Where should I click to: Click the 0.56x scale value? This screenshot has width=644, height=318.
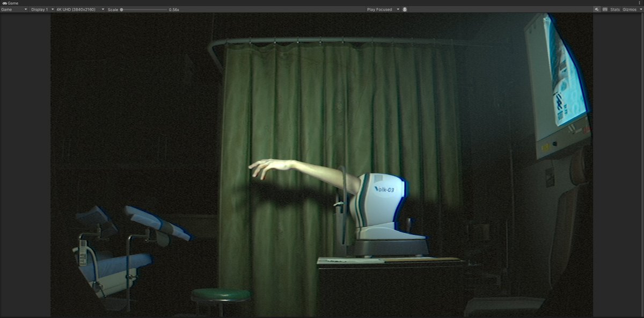[x=174, y=10]
